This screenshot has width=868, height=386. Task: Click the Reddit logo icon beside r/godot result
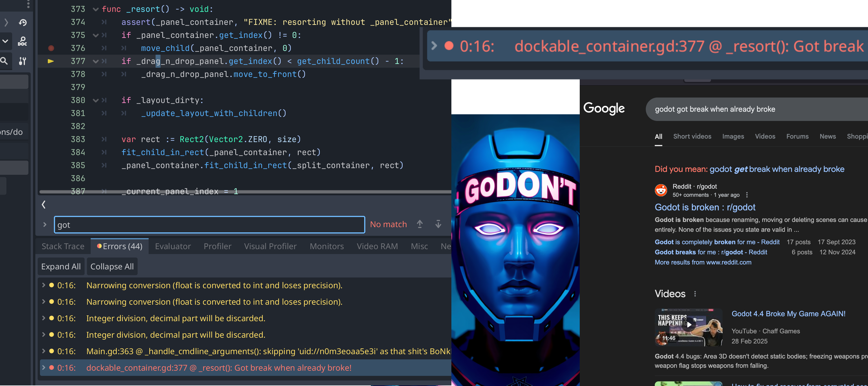click(661, 190)
